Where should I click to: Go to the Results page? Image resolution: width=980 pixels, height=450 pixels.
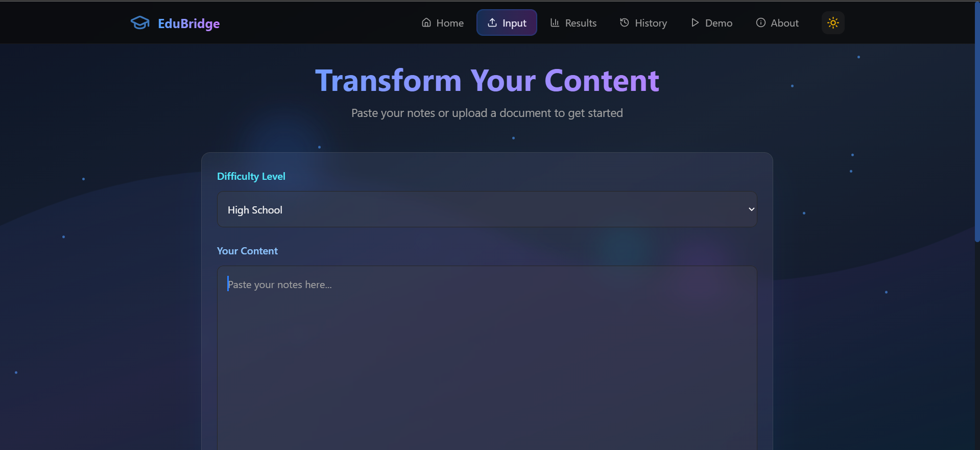coord(573,23)
